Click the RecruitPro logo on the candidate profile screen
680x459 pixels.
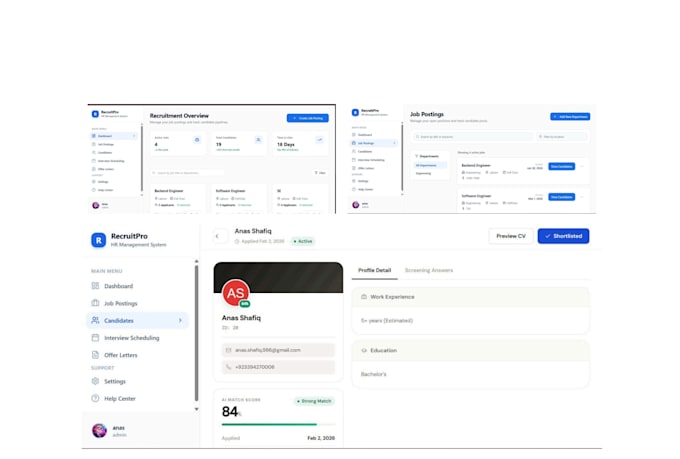click(98, 240)
